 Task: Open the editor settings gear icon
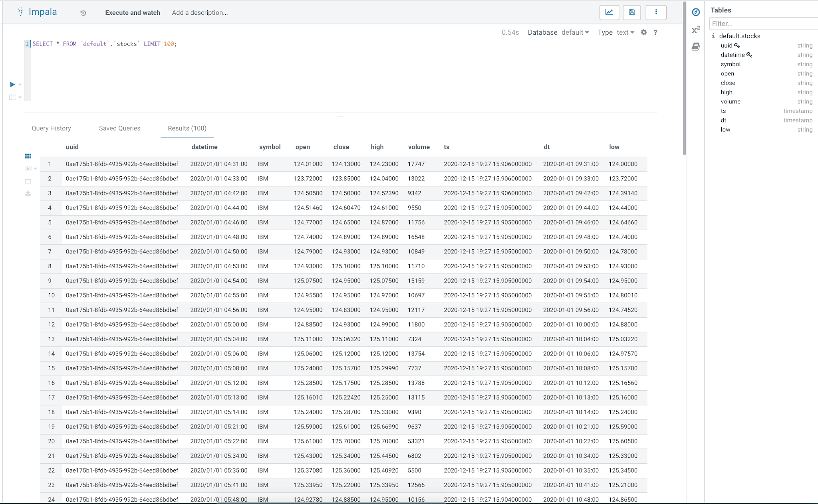tap(643, 32)
